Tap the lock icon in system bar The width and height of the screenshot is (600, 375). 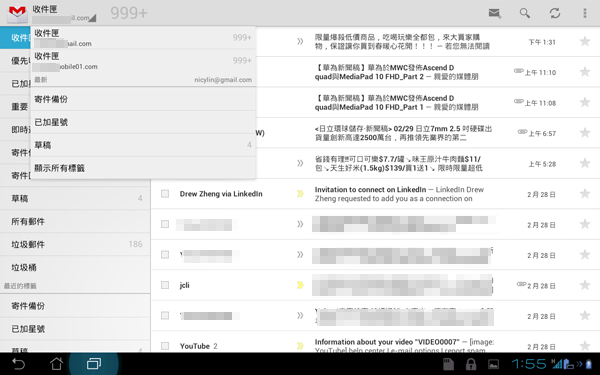[x=471, y=364]
